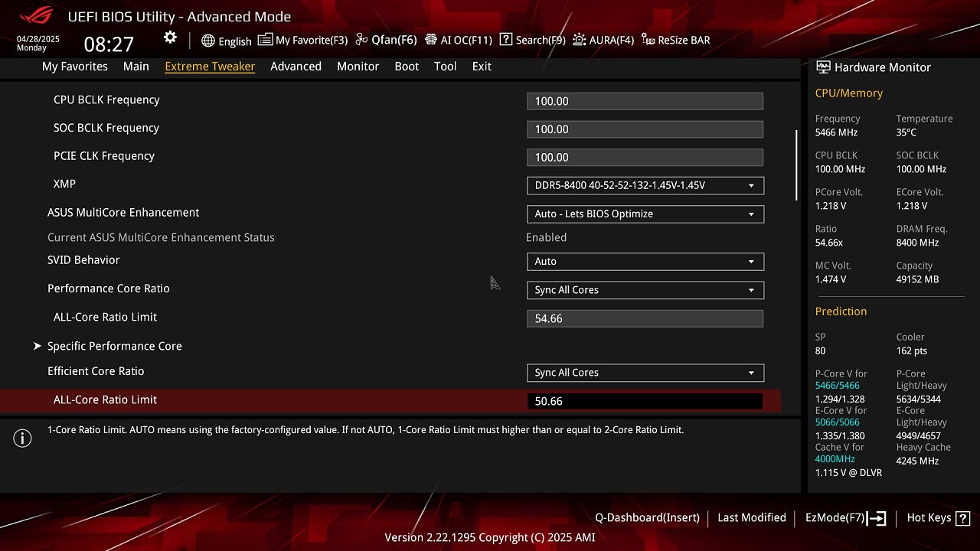Click the 5066/5066 E-Core prediction value
980x551 pixels.
point(838,422)
